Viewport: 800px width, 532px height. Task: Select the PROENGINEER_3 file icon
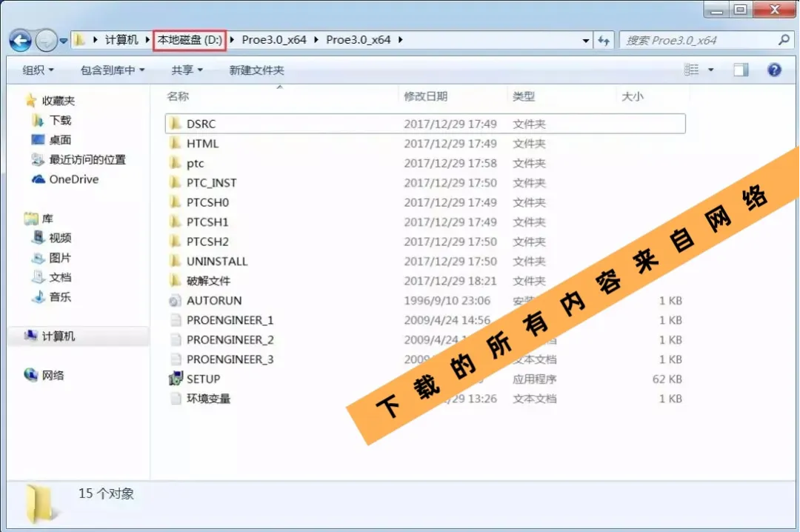[176, 359]
